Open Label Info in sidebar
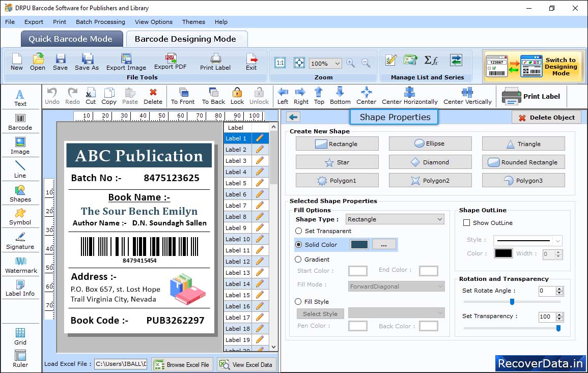This screenshot has width=588, height=373. coord(20,289)
